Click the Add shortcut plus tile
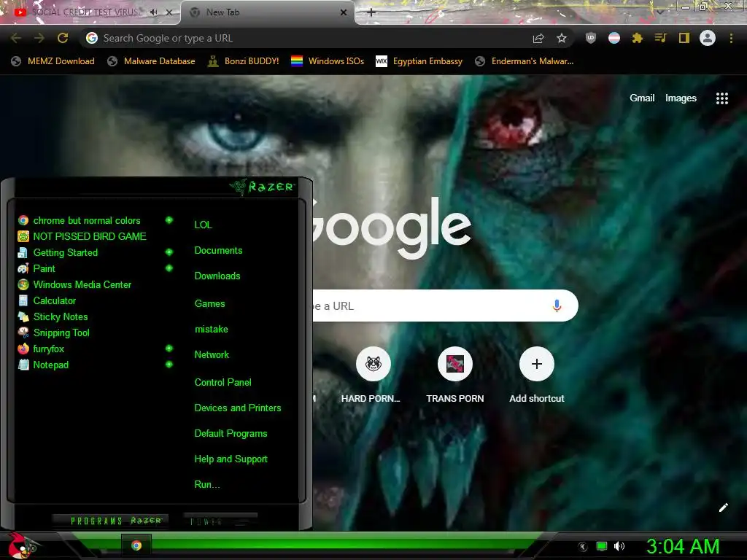 tap(537, 376)
